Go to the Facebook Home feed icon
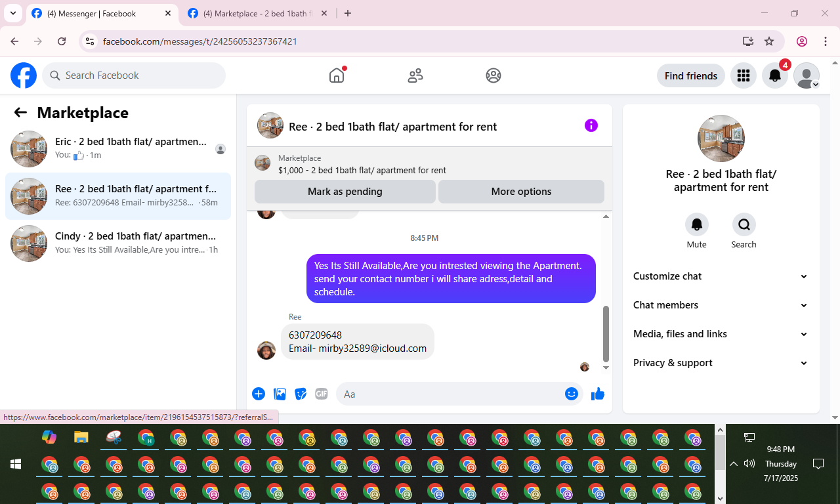The height and width of the screenshot is (504, 840). 337,75
